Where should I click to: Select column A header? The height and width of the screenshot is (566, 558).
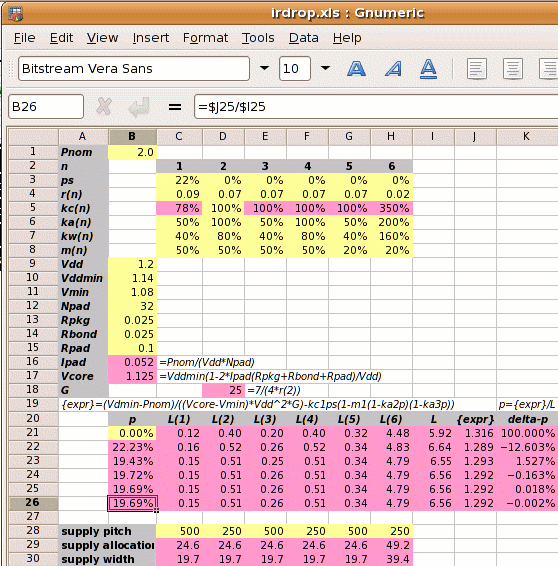click(83, 136)
